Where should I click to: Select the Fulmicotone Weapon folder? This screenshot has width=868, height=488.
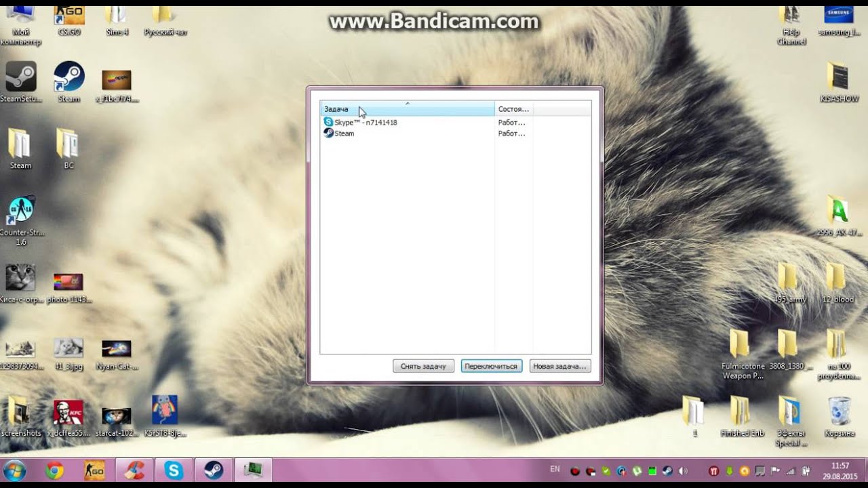tap(741, 354)
